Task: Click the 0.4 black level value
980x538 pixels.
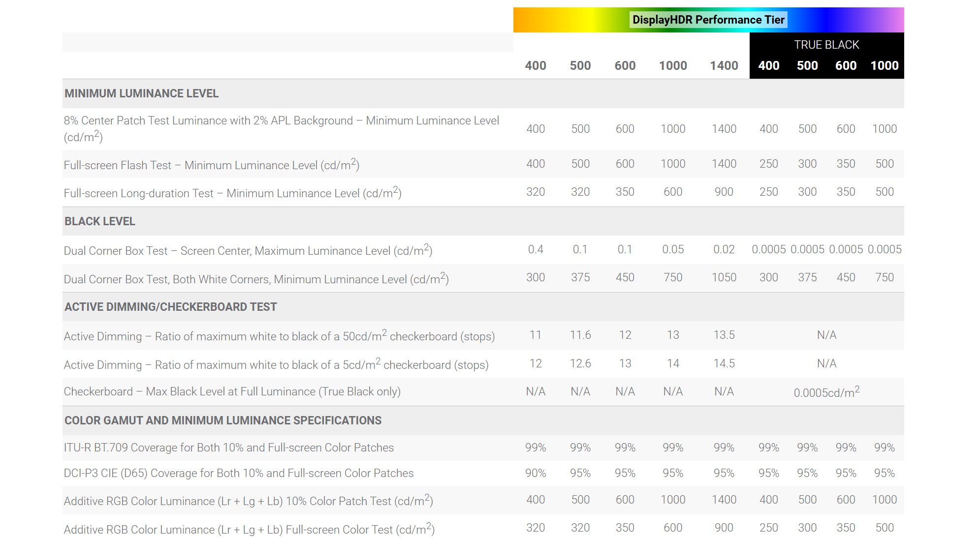Action: (536, 249)
